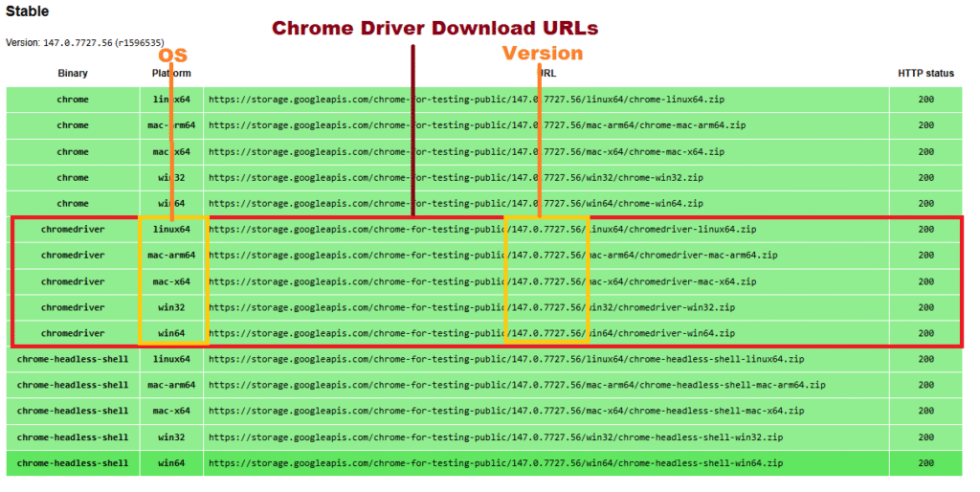Click the chromedriver binary cell for linux64
This screenshot has height=492, width=980.
point(73,230)
